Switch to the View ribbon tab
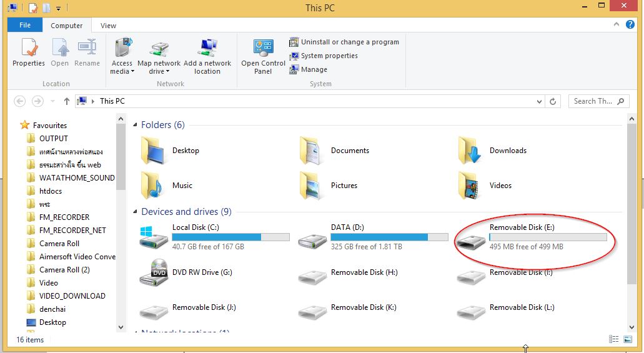Viewport: 644px width, 353px height. (108, 26)
